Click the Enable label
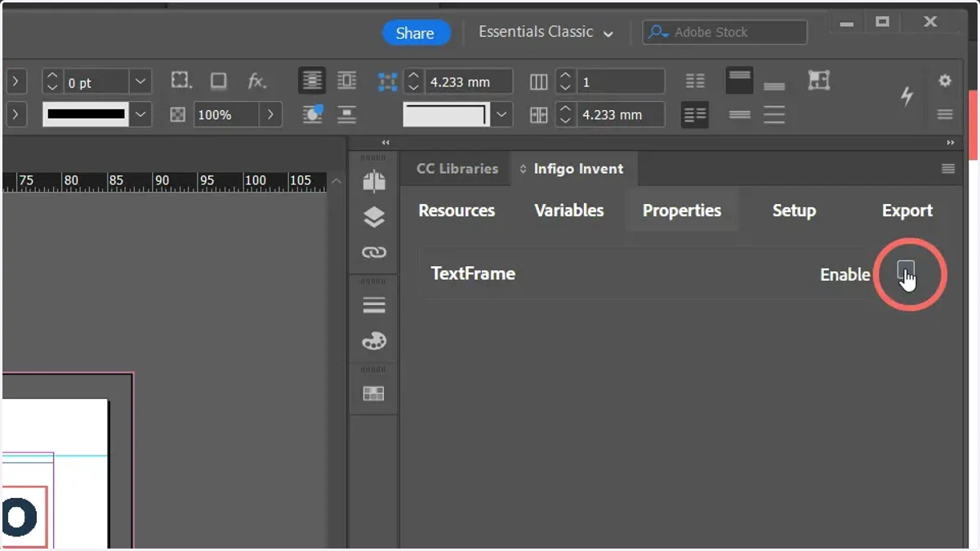Image resolution: width=980 pixels, height=551 pixels. tap(845, 275)
